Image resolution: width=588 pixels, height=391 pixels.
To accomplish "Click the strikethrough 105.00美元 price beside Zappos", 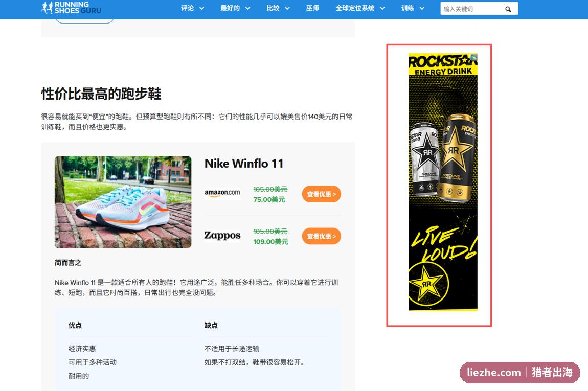I will [x=270, y=232].
